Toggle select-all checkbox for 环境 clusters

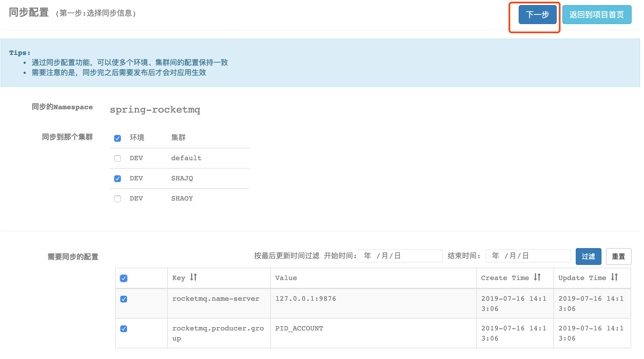click(117, 138)
